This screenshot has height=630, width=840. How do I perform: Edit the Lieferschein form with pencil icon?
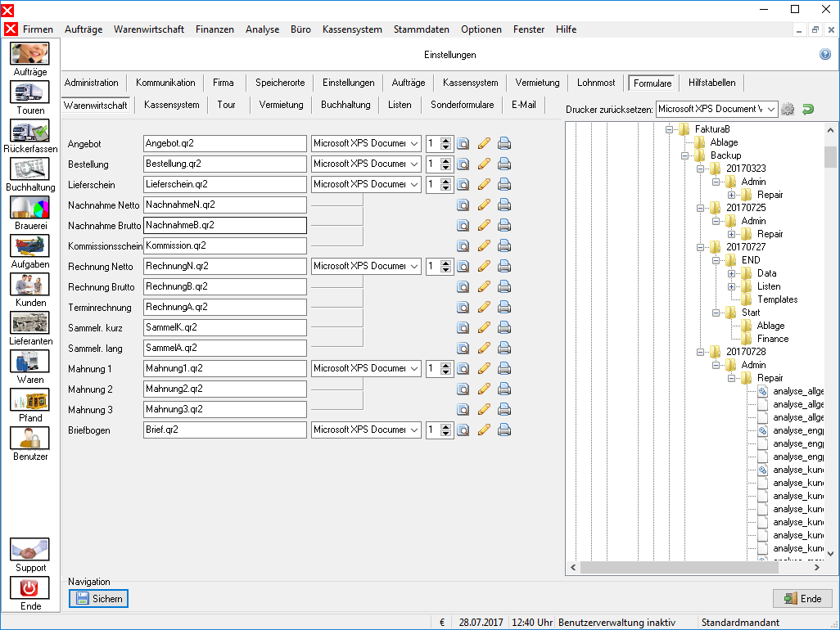(x=484, y=184)
